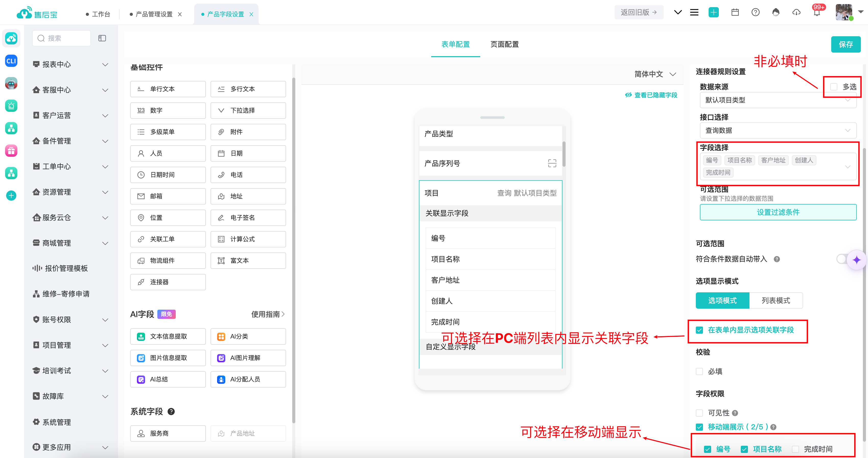Image resolution: width=868 pixels, height=458 pixels.
Task: Click the help question mark icon
Action: [755, 13]
